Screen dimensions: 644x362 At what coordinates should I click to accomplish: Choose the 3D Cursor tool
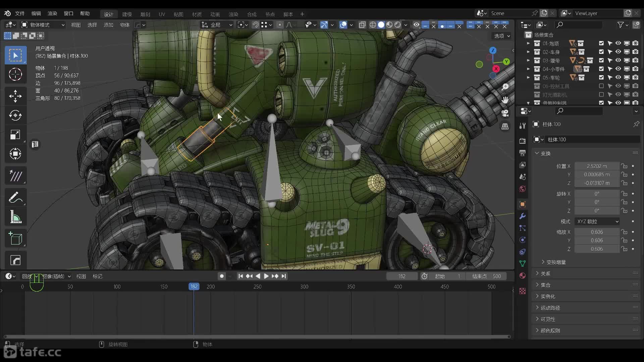[x=15, y=74]
